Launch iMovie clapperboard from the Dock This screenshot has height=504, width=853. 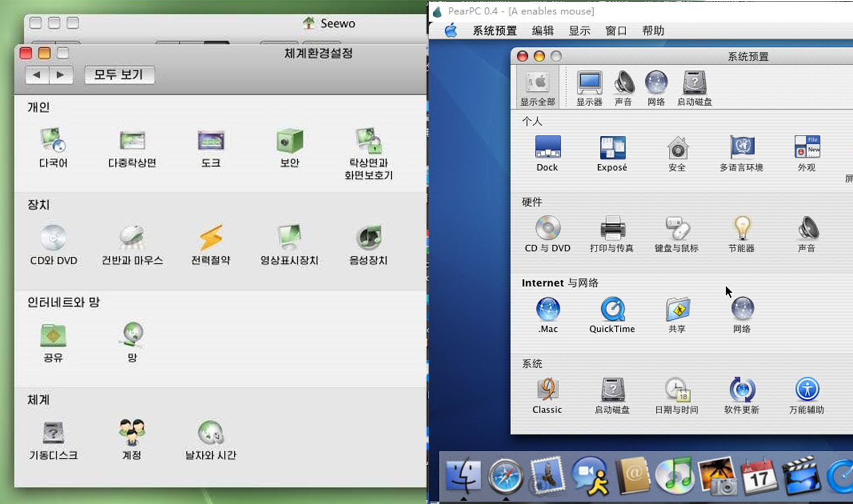[x=802, y=476]
